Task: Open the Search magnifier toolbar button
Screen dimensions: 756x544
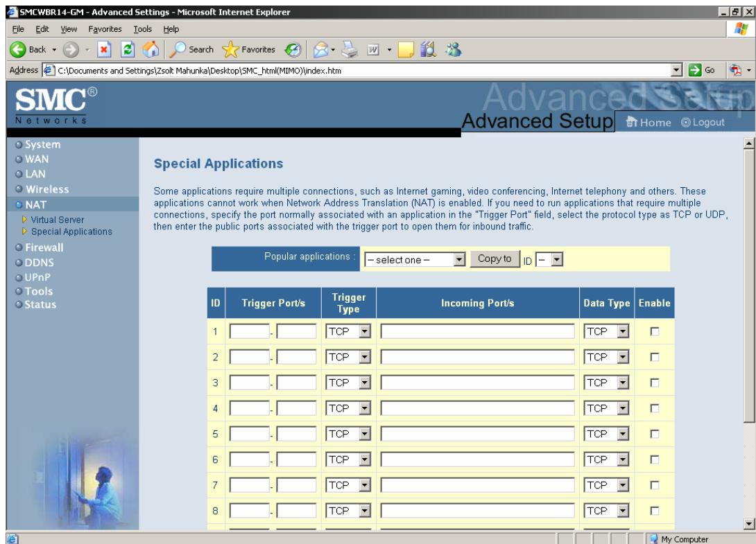Action: [191, 49]
